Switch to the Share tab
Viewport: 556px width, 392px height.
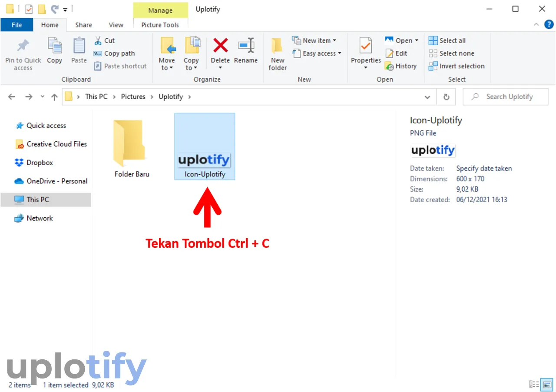coord(83,25)
